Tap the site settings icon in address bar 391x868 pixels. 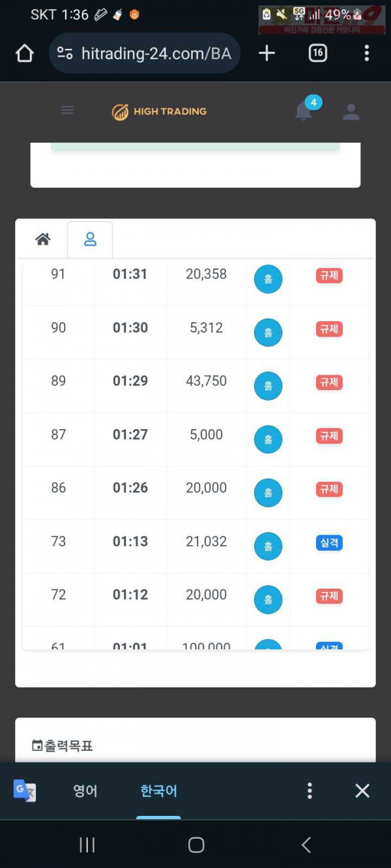(x=65, y=53)
